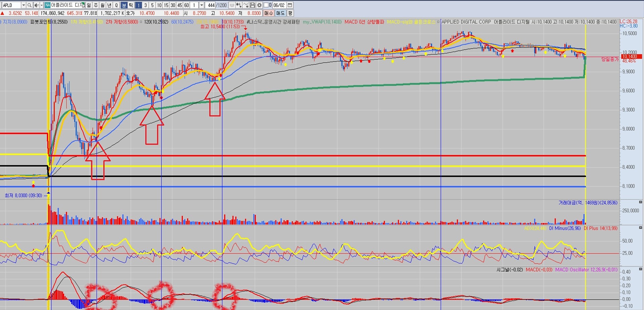The width and height of the screenshot is (644, 310).
Task: Select the 일 (daily) period tab
Action: coord(89,5)
